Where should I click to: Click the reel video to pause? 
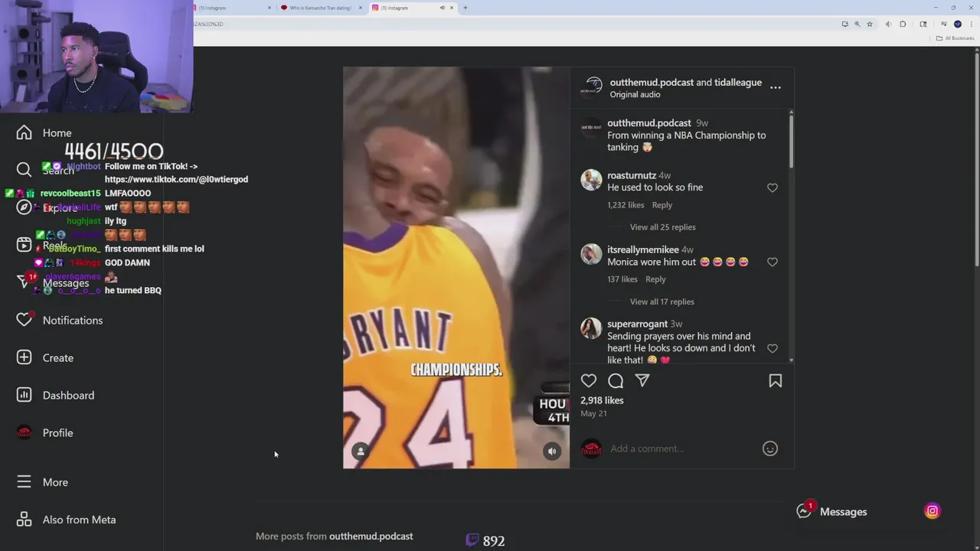coord(456,267)
